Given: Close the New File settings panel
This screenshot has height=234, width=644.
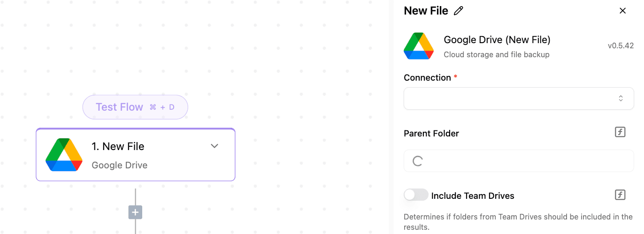Looking at the screenshot, I should (622, 11).
